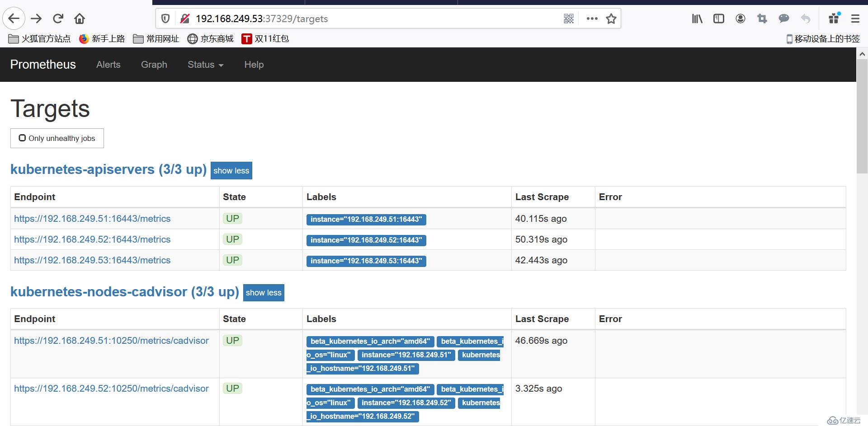Click Last Scrape value 3.325s ago

(x=538, y=389)
